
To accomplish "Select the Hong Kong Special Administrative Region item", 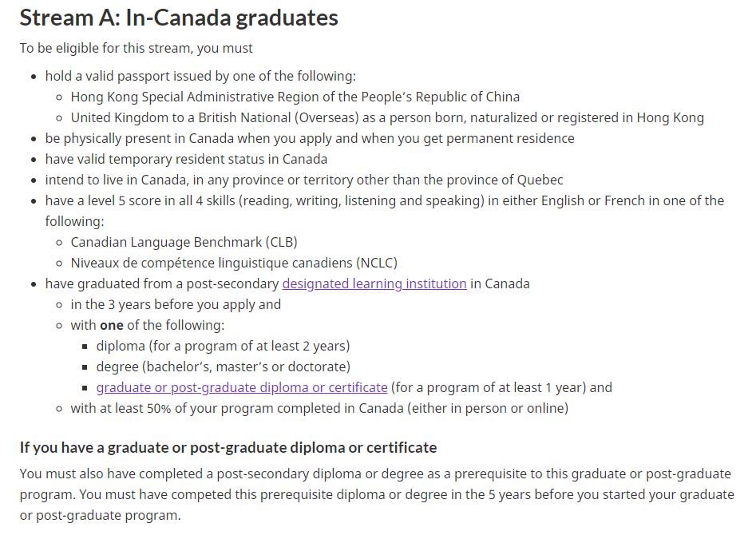I will click(295, 97).
